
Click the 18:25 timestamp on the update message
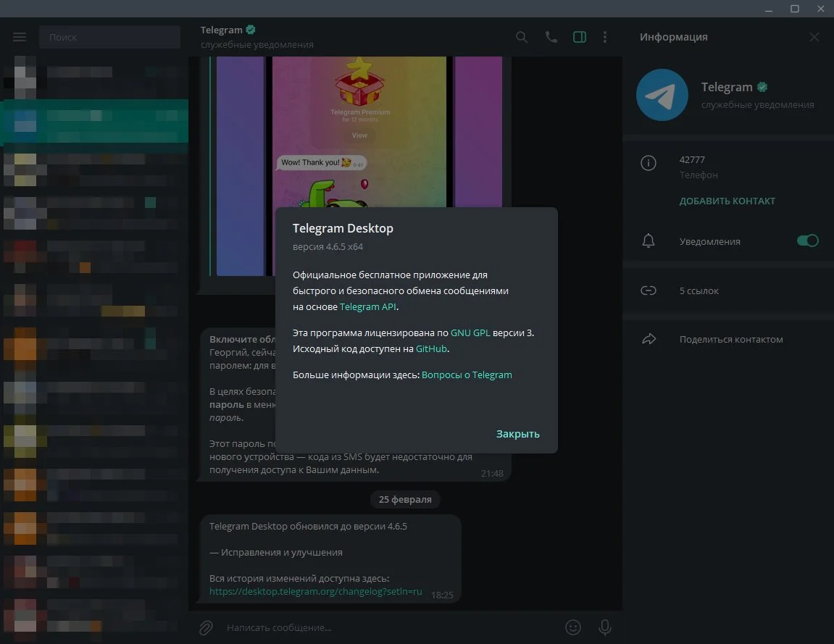(442, 595)
